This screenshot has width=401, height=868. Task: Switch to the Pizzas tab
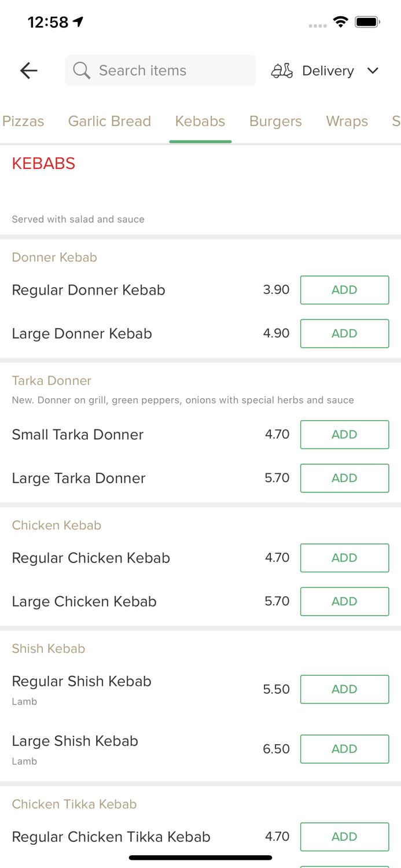tap(23, 122)
